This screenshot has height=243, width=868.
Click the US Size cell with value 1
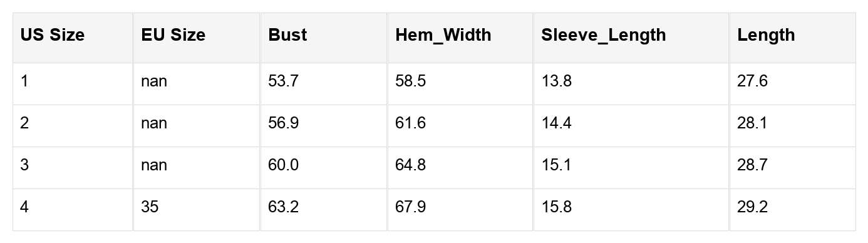click(73, 84)
